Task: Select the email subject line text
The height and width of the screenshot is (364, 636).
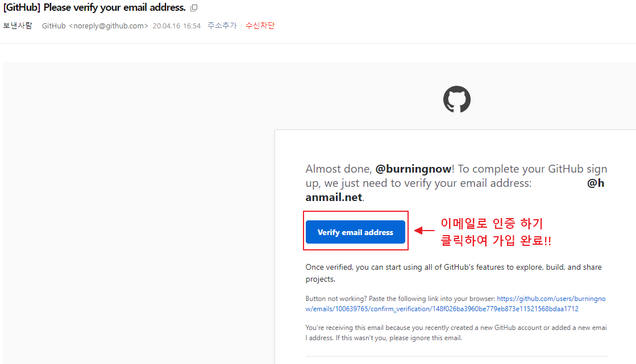Action: 94,7
